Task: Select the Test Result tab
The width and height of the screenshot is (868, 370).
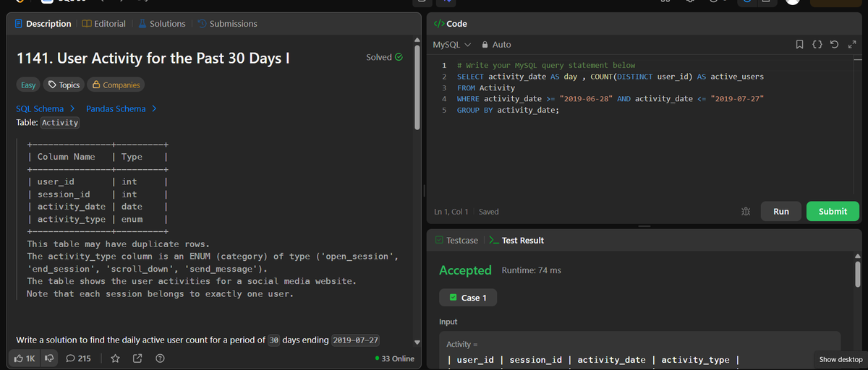Action: 517,240
